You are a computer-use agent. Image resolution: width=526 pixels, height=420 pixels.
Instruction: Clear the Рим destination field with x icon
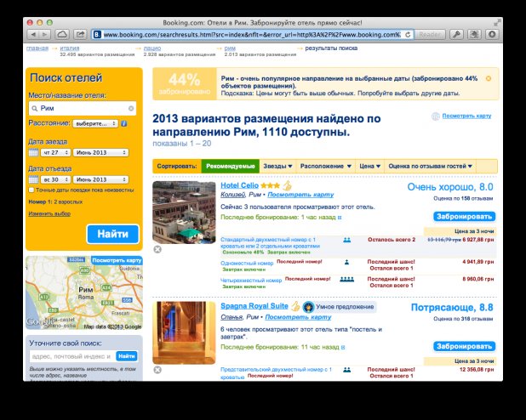coord(131,109)
